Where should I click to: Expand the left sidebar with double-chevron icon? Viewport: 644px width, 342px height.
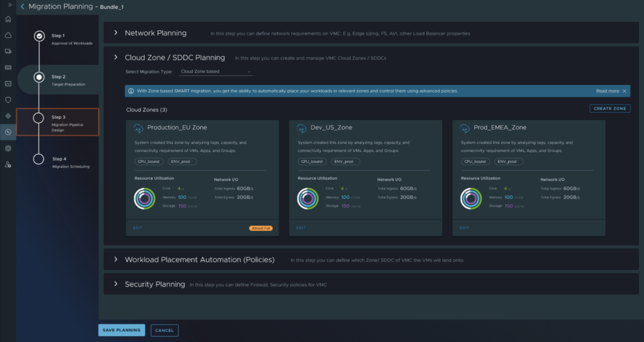tap(10, 5)
